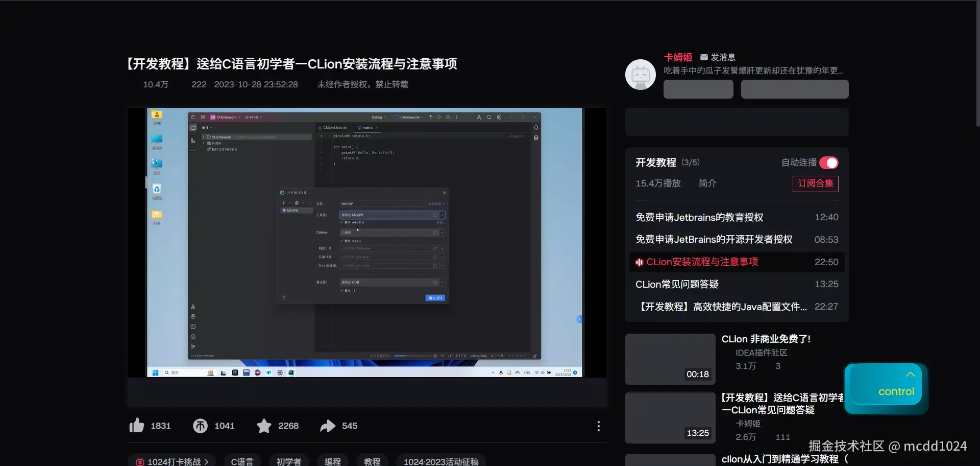
Task: Click the Debug bug icon in CLion
Action: 448,117
